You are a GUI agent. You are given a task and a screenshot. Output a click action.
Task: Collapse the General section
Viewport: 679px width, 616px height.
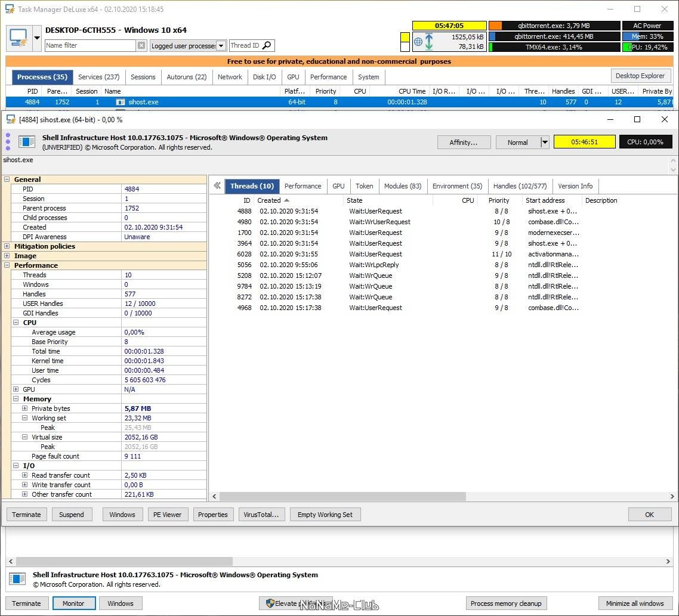click(7, 179)
